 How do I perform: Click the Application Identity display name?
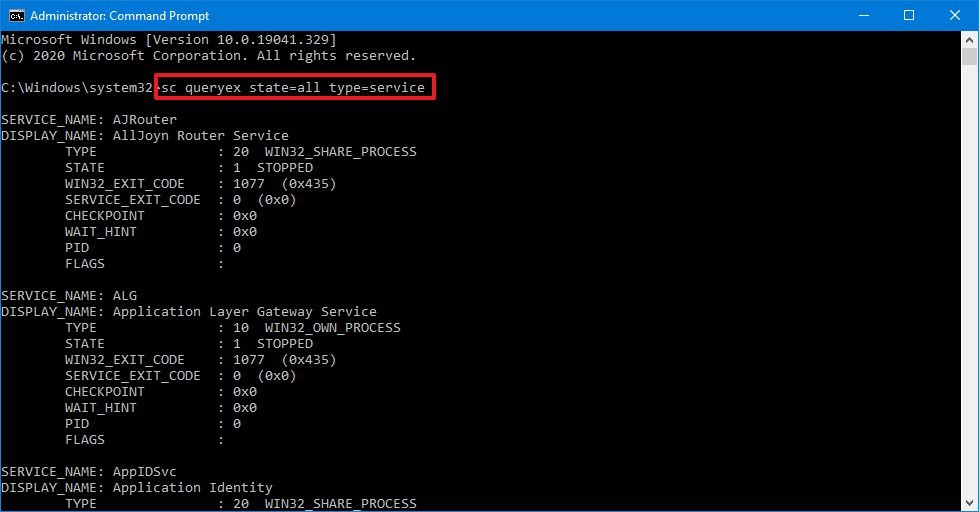click(x=192, y=488)
